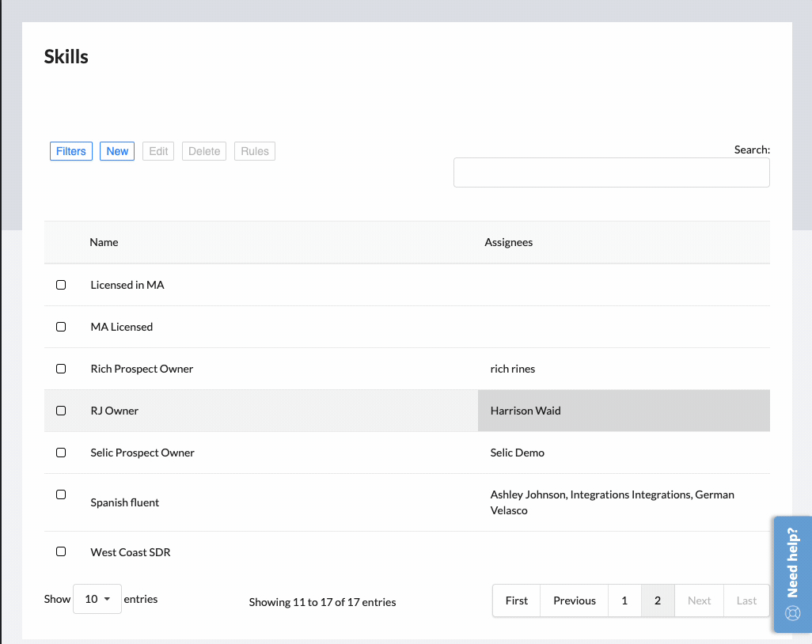Jump to page 1
This screenshot has width=812, height=644.
click(x=624, y=600)
